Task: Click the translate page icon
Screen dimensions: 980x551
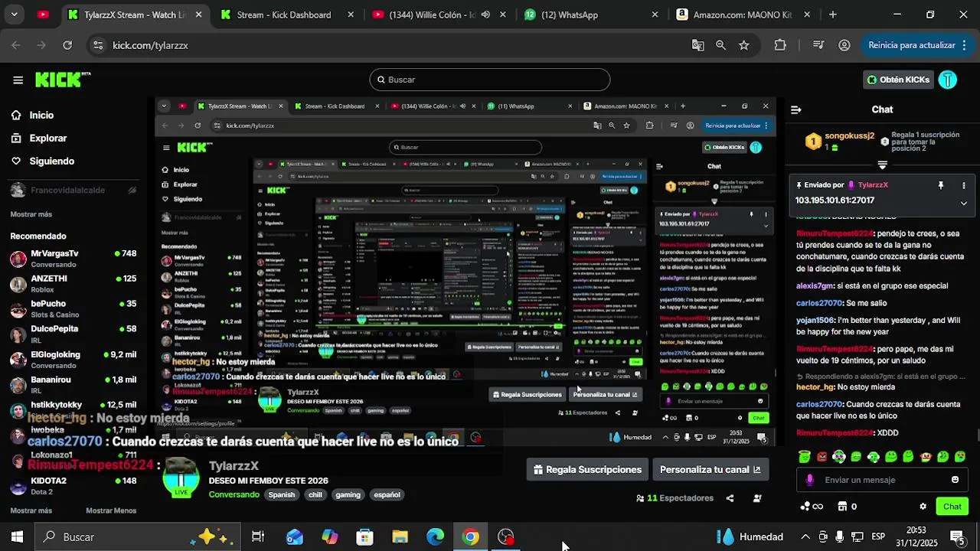Action: point(697,45)
